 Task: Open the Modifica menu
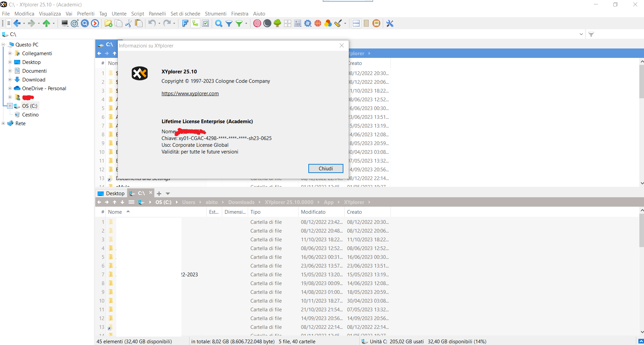(24, 14)
